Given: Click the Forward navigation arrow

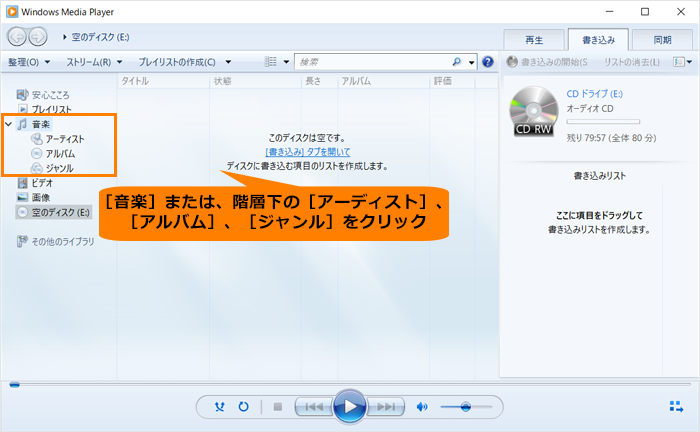Looking at the screenshot, I should point(38,37).
